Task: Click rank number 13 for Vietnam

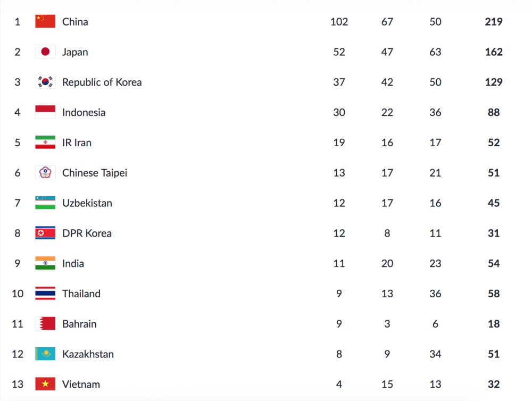Action: coord(18,384)
